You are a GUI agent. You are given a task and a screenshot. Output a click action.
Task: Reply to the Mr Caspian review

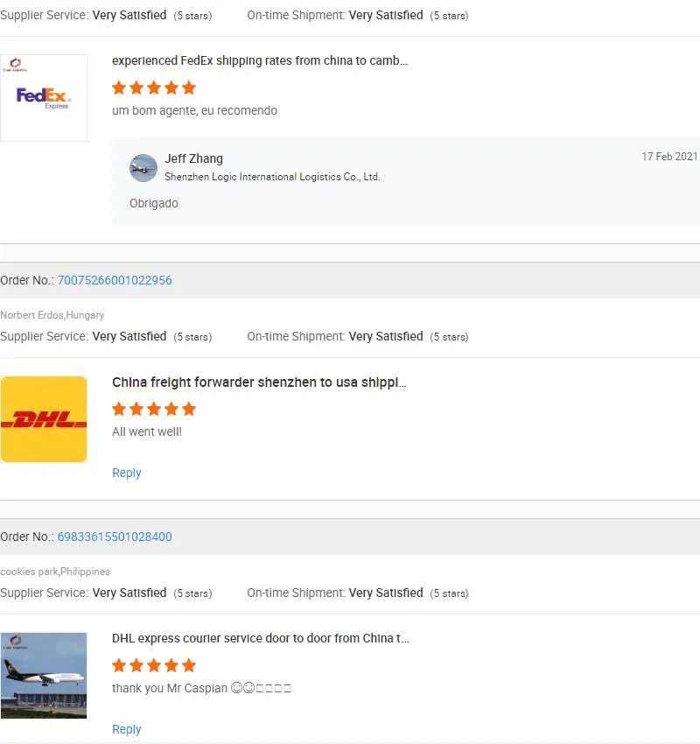126,729
